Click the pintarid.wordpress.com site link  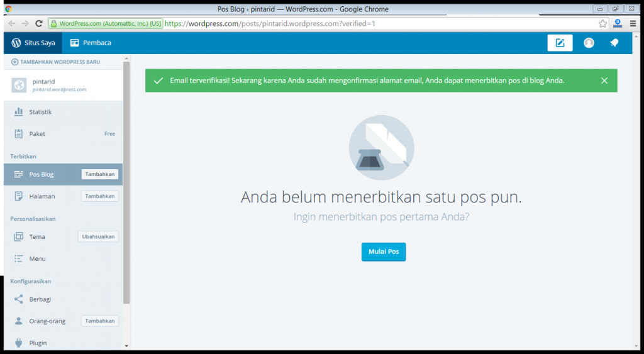tap(59, 89)
